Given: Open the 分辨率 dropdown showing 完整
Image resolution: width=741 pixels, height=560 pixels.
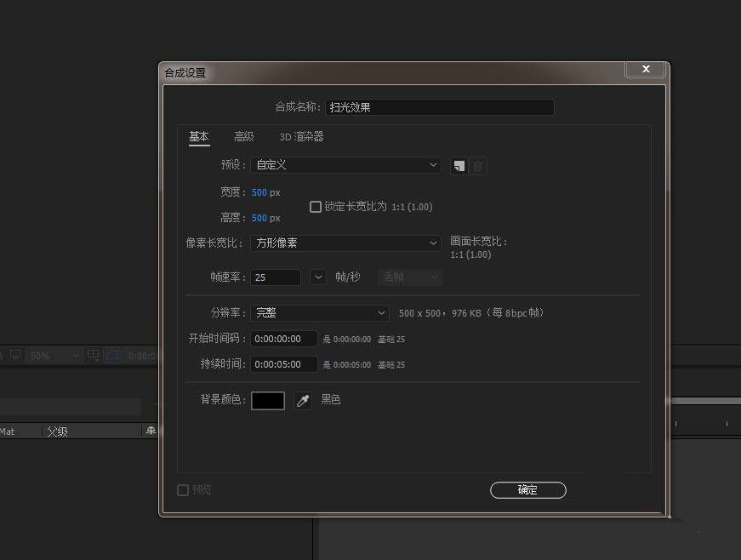Looking at the screenshot, I should tap(319, 312).
